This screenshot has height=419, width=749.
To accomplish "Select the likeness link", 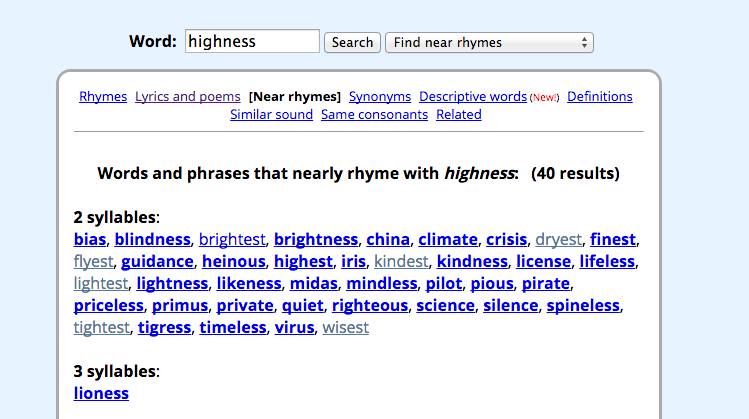I will (x=249, y=283).
